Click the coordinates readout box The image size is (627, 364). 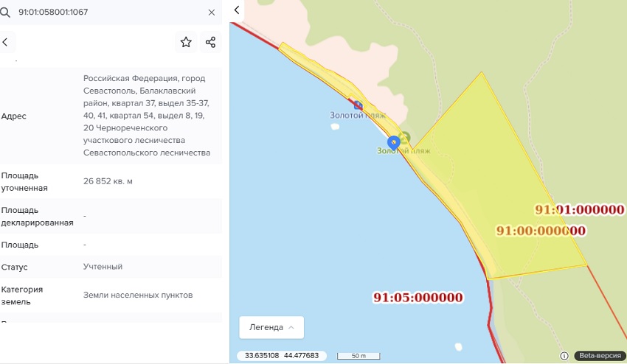(282, 356)
